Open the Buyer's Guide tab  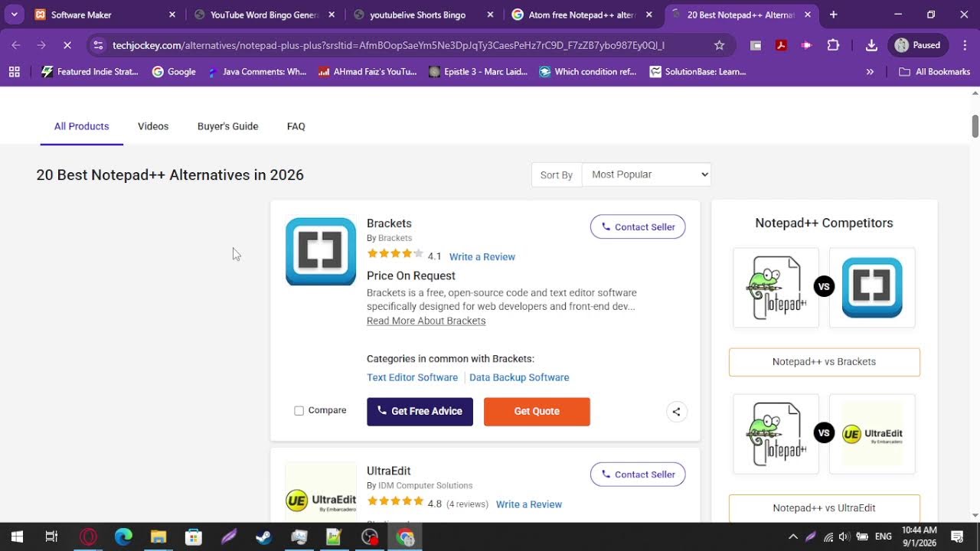coord(227,126)
